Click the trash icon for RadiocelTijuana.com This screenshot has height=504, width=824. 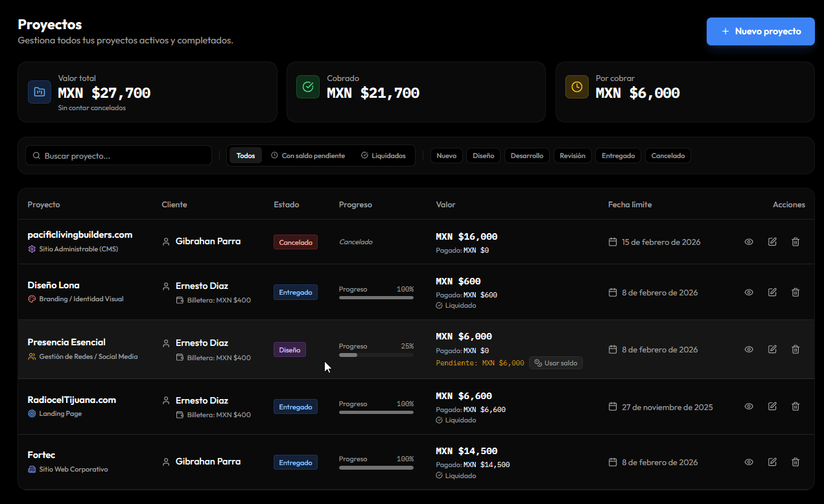[x=795, y=407]
